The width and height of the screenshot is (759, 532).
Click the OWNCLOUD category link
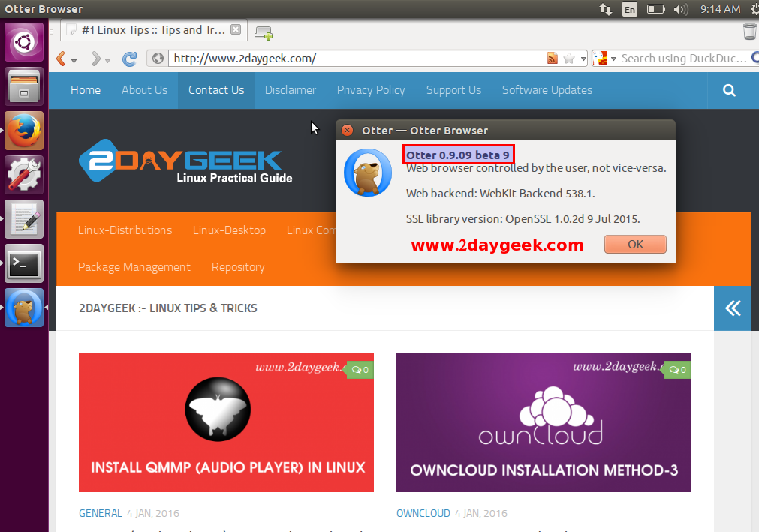pos(423,513)
